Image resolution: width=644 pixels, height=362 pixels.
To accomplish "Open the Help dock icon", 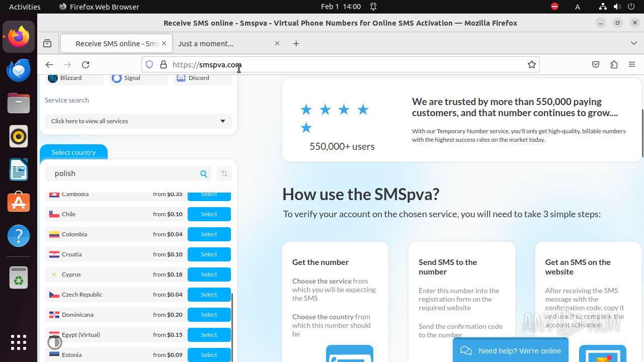I will (x=19, y=236).
